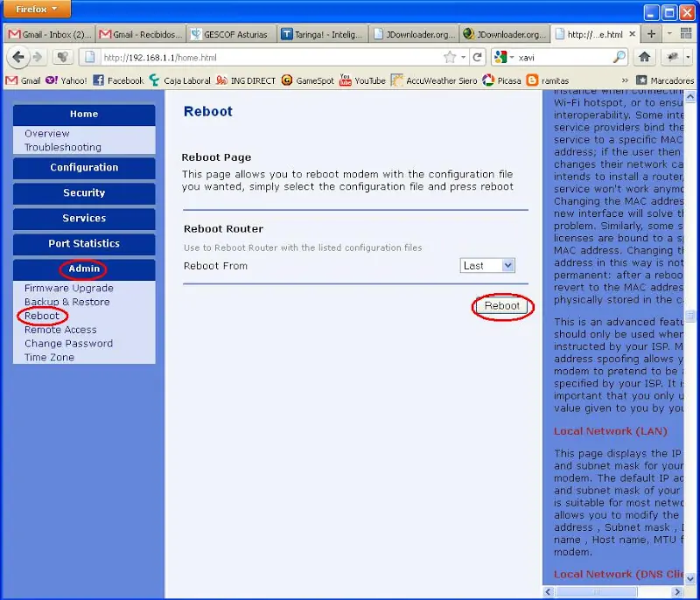Viewport: 700px width, 600px height.
Task: Reload the page with the refresh icon
Action: 478,57
